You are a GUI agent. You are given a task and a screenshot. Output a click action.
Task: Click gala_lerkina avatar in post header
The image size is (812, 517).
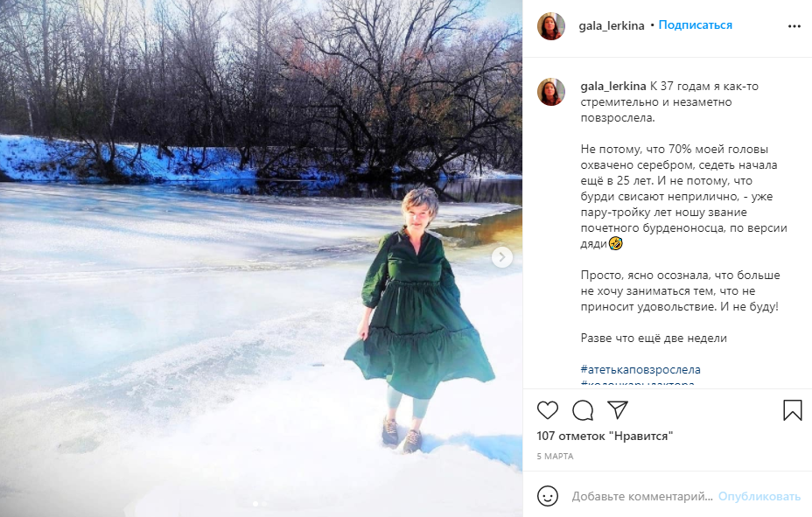tap(551, 26)
